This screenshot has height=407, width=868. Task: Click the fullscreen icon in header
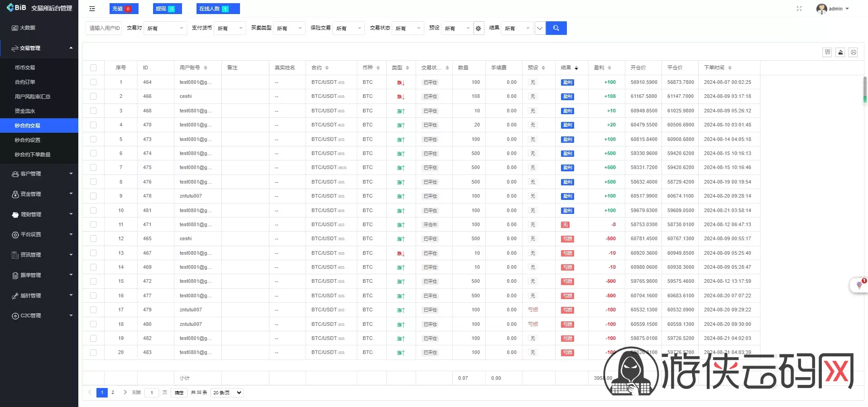pyautogui.click(x=799, y=9)
